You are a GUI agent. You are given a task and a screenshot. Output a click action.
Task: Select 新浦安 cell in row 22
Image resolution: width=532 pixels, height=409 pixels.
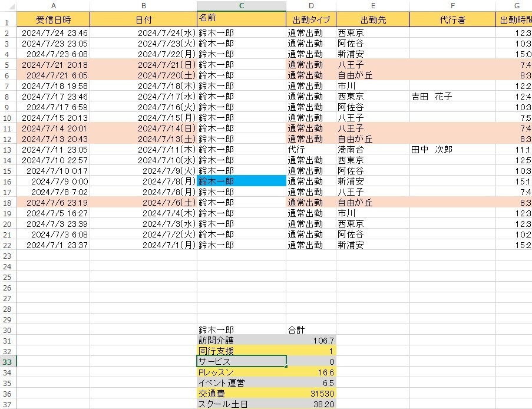click(x=373, y=245)
